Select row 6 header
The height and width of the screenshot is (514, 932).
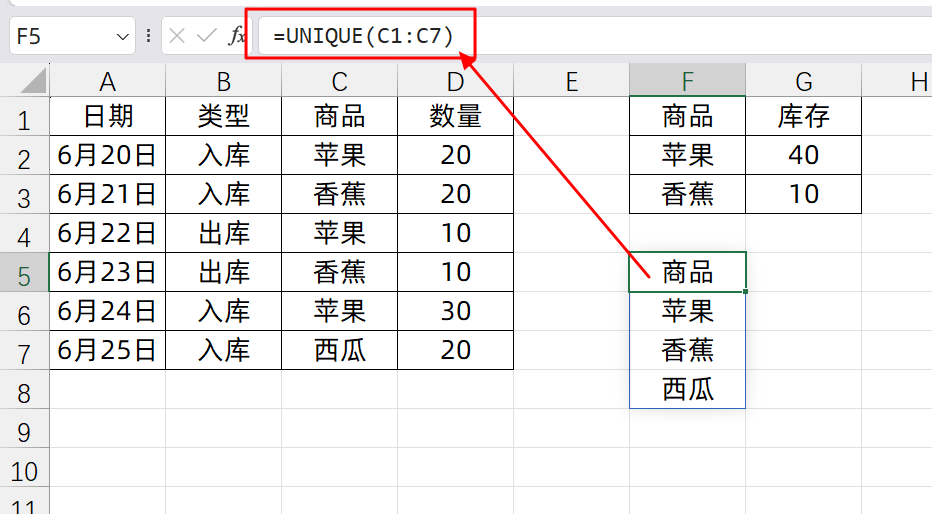(x=24, y=311)
